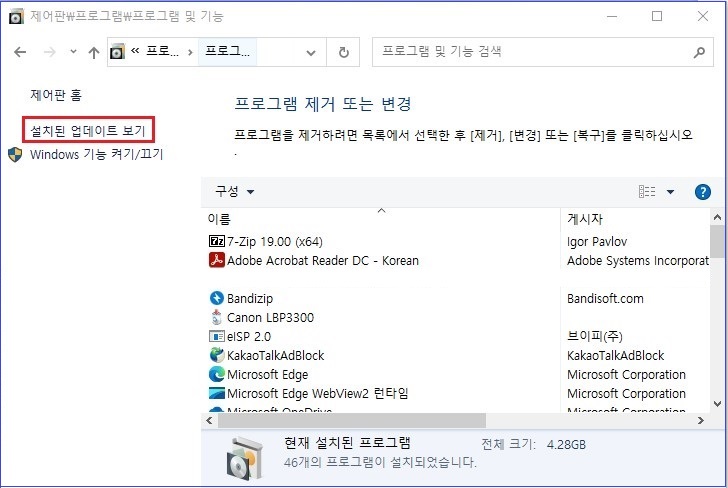Click Microsoft Corporation publisher for Microsoft Edge row

click(x=626, y=375)
